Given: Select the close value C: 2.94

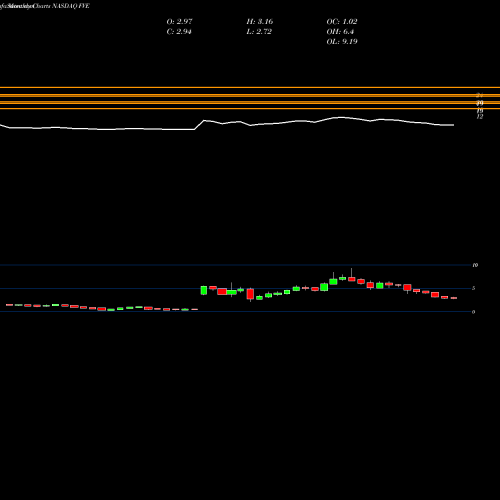Looking at the screenshot, I should point(179,31).
